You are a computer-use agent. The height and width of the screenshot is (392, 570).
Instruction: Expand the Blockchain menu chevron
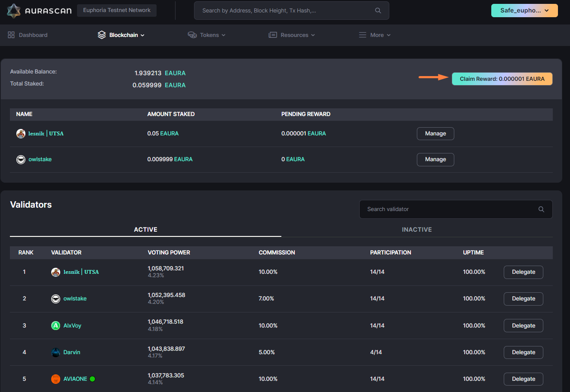(142, 35)
